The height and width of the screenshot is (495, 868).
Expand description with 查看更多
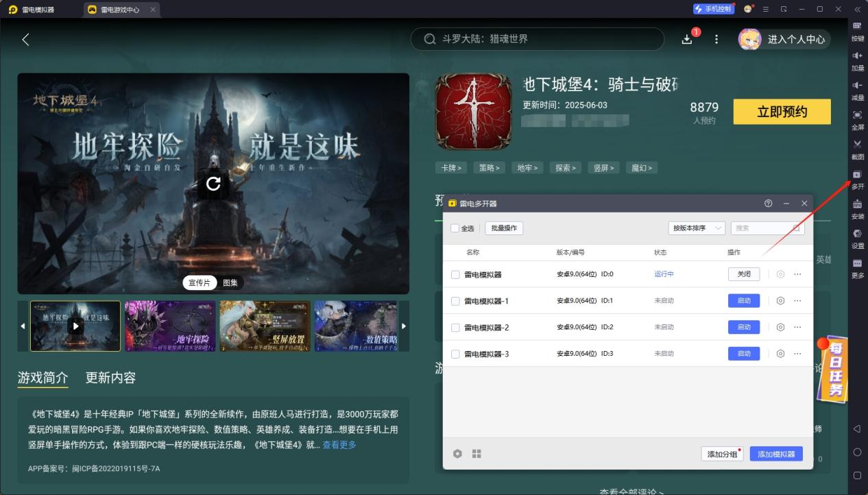point(339,445)
